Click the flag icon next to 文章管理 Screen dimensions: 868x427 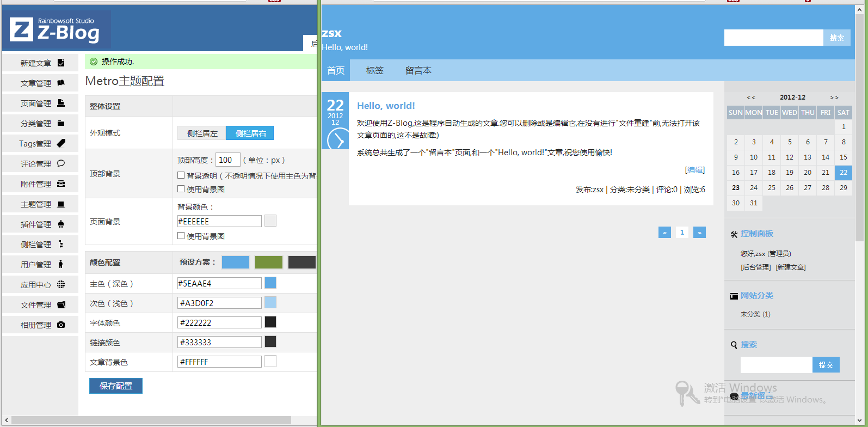(x=61, y=83)
